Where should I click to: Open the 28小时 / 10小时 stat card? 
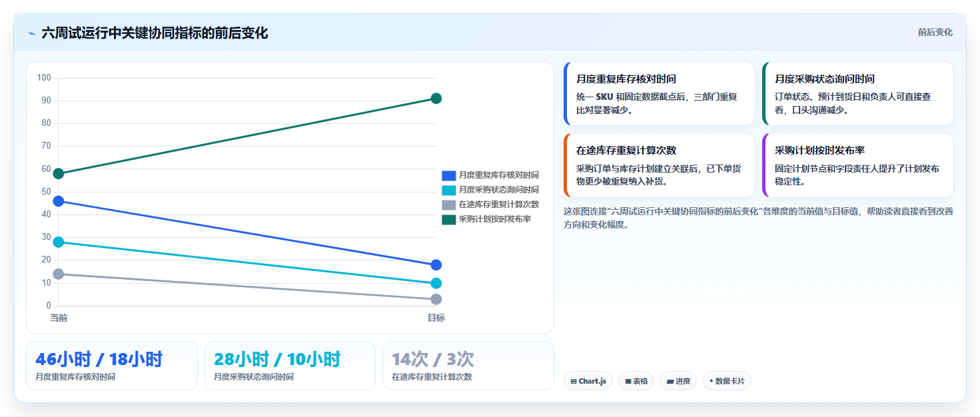pos(290,366)
